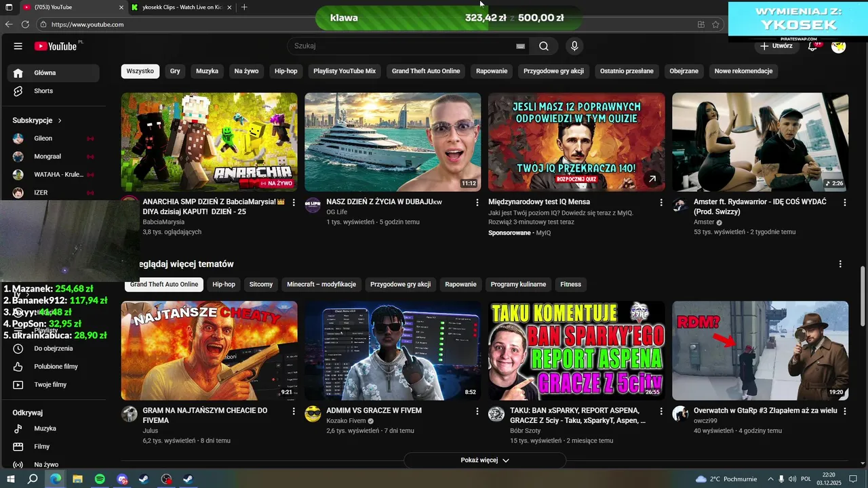
Task: Click the magnifier search button beside Szukaj
Action: [x=544, y=46]
